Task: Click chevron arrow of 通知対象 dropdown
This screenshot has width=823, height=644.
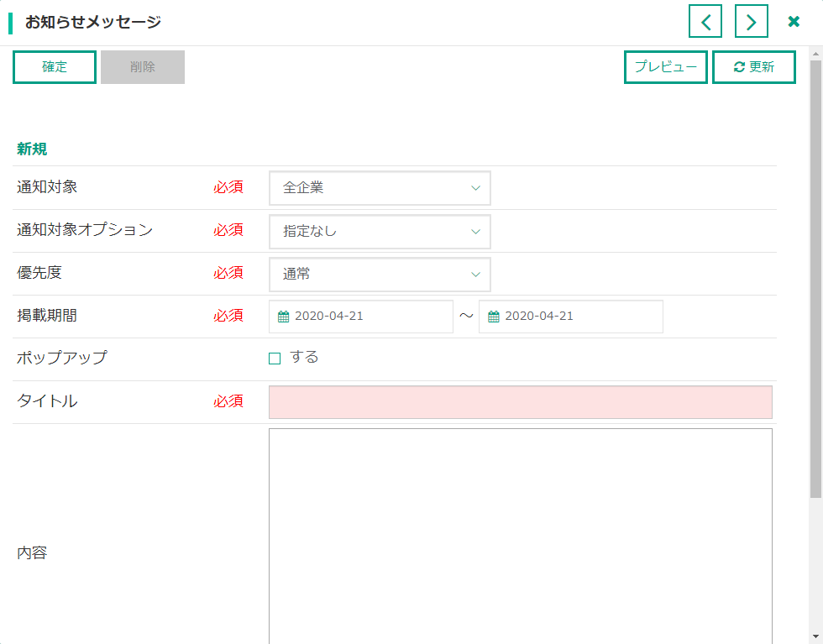Action: tap(475, 188)
